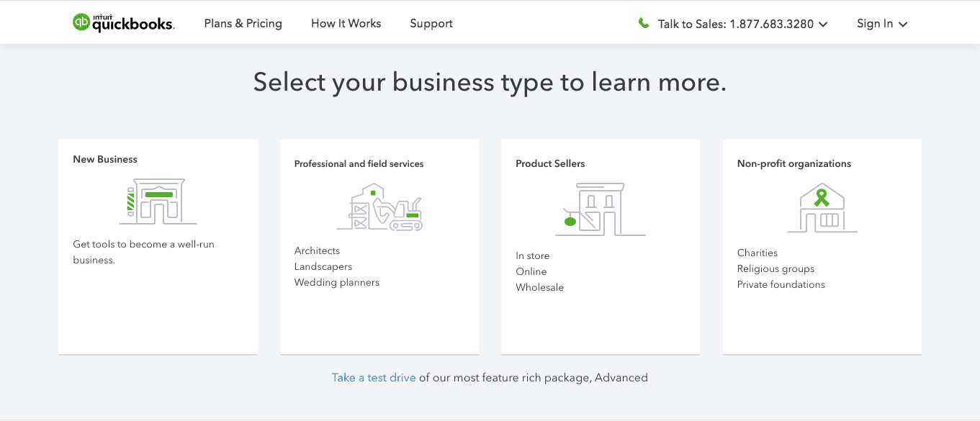The height and width of the screenshot is (421, 980).
Task: Click the 'Wedding planners' text
Action: pos(336,283)
